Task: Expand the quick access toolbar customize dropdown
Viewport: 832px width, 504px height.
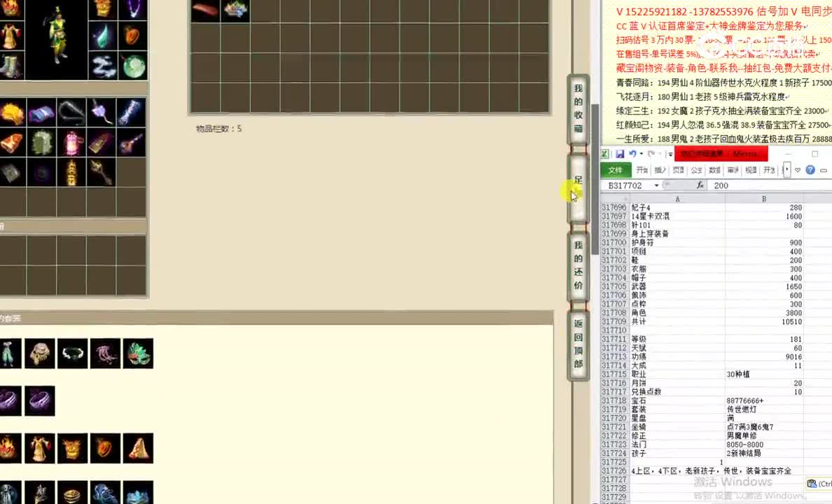Action: pyautogui.click(x=669, y=153)
